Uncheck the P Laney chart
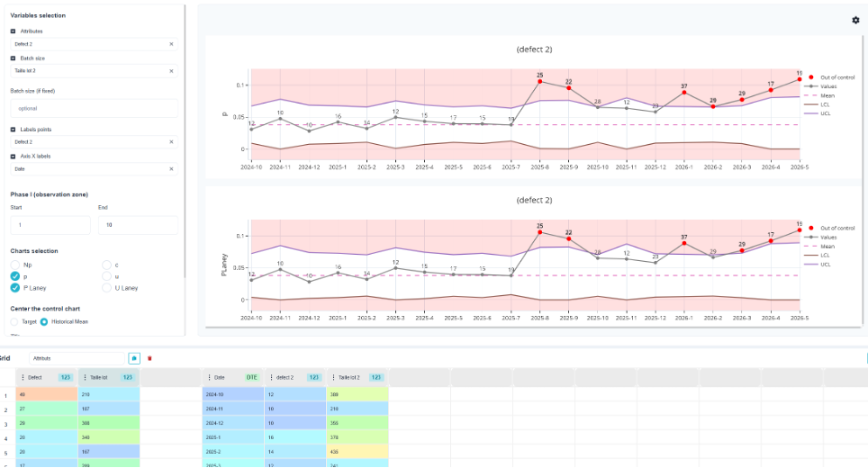Image resolution: width=868 pixels, height=468 pixels. pos(15,288)
